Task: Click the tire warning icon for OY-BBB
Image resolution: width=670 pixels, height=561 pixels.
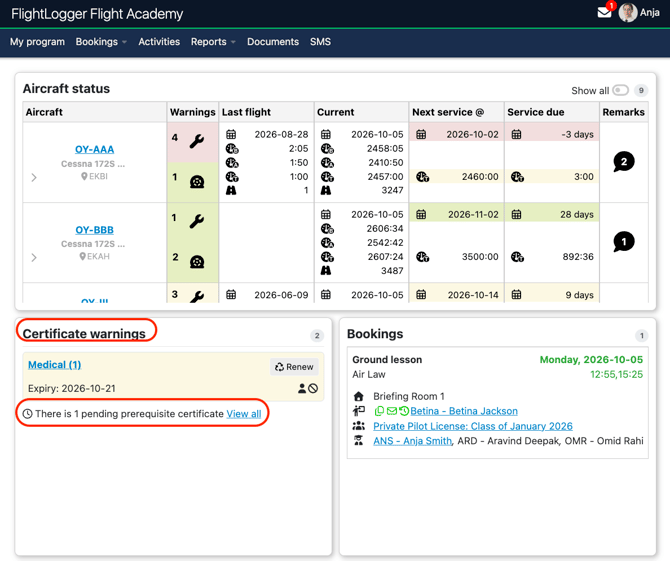Action: coord(197,261)
